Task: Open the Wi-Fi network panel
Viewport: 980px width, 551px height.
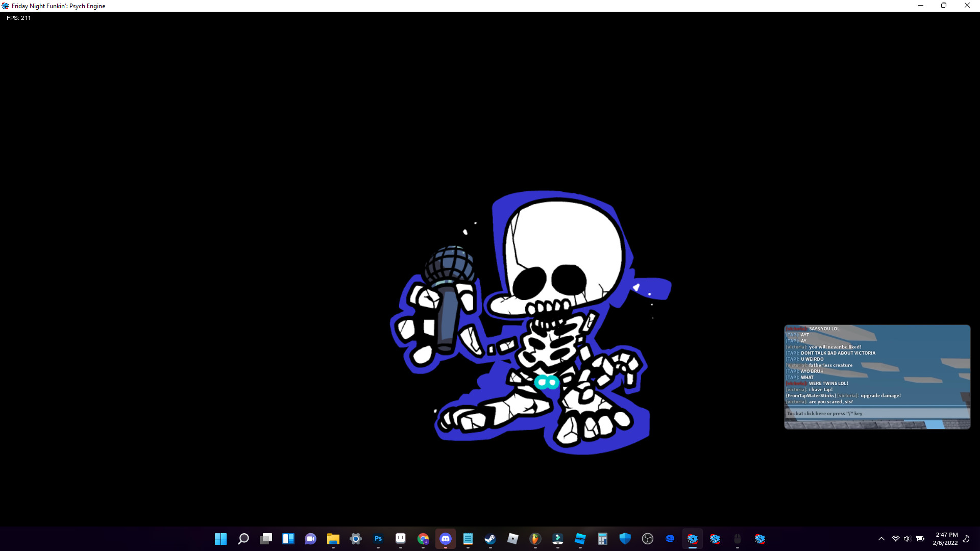Action: (x=896, y=539)
